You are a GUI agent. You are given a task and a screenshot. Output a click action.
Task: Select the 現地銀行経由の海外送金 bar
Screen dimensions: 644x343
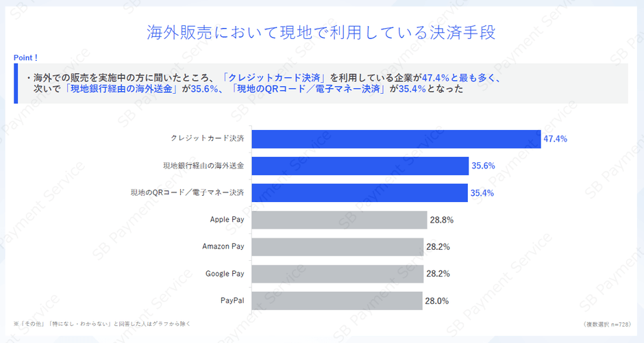pos(360,166)
